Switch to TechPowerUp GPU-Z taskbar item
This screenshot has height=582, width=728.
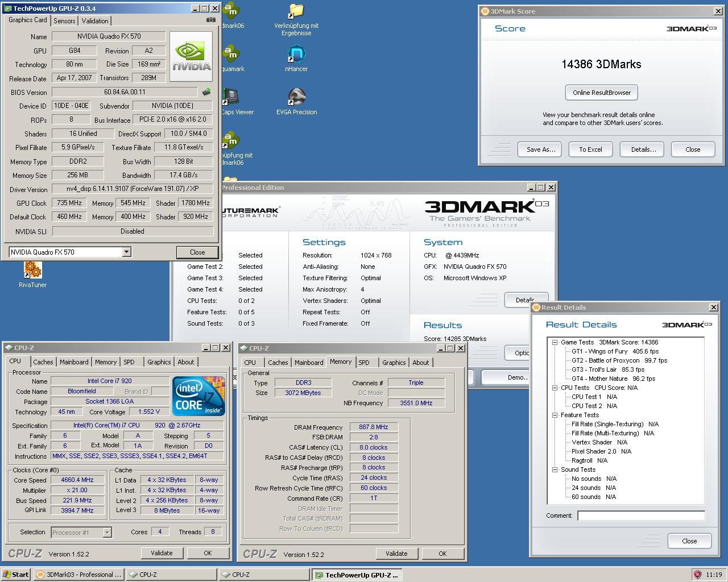pos(357,575)
